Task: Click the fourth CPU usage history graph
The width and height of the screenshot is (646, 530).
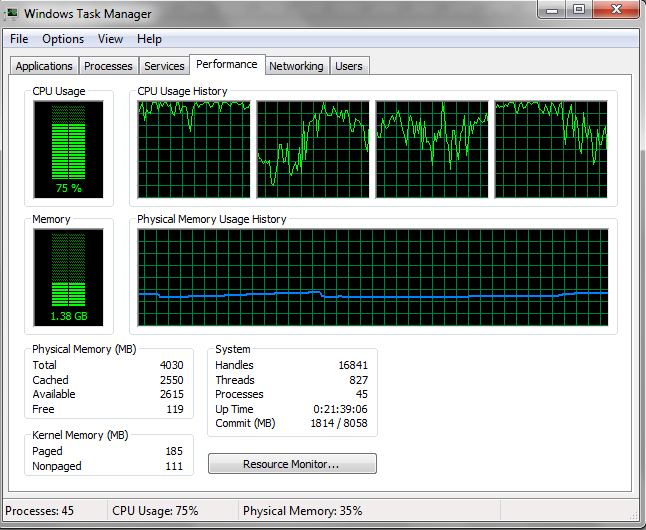Action: click(x=551, y=150)
